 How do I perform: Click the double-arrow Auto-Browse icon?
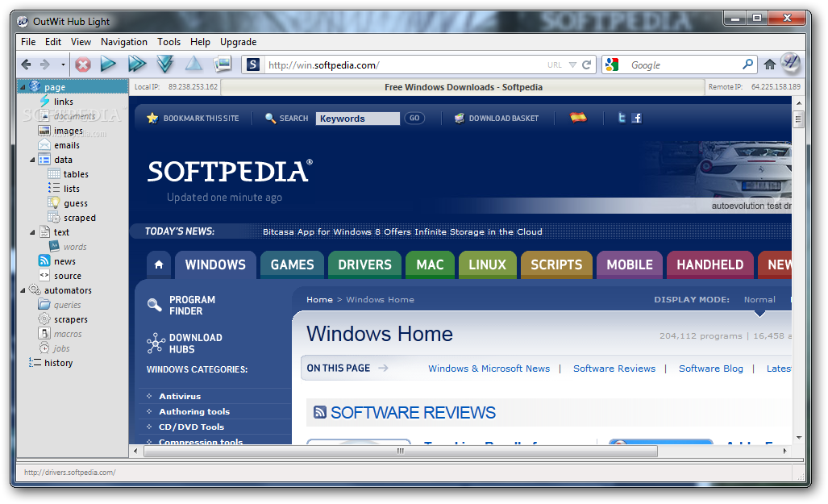click(137, 64)
